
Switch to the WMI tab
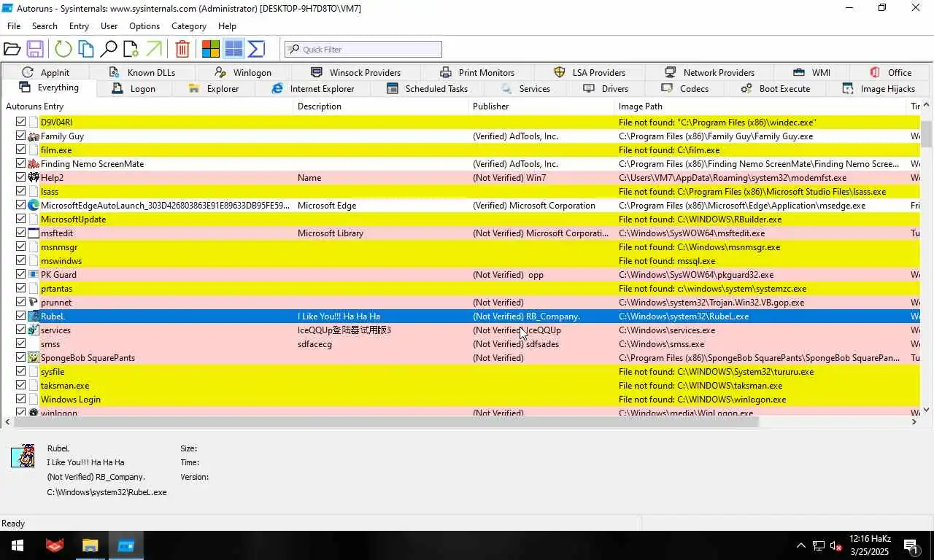[812, 72]
